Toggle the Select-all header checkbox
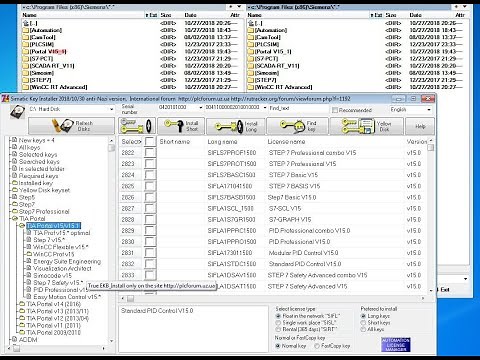Screen dimensions: 480x360 150,141
